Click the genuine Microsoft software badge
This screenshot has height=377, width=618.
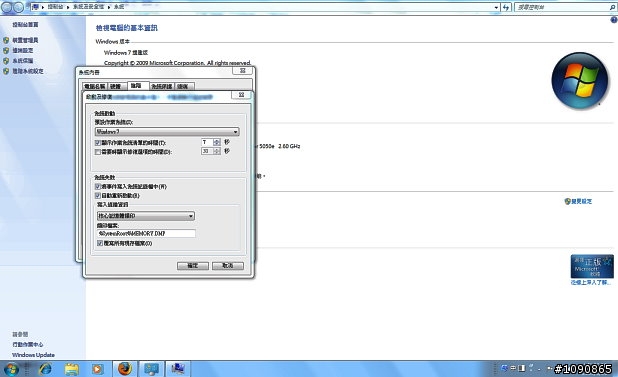click(x=592, y=267)
